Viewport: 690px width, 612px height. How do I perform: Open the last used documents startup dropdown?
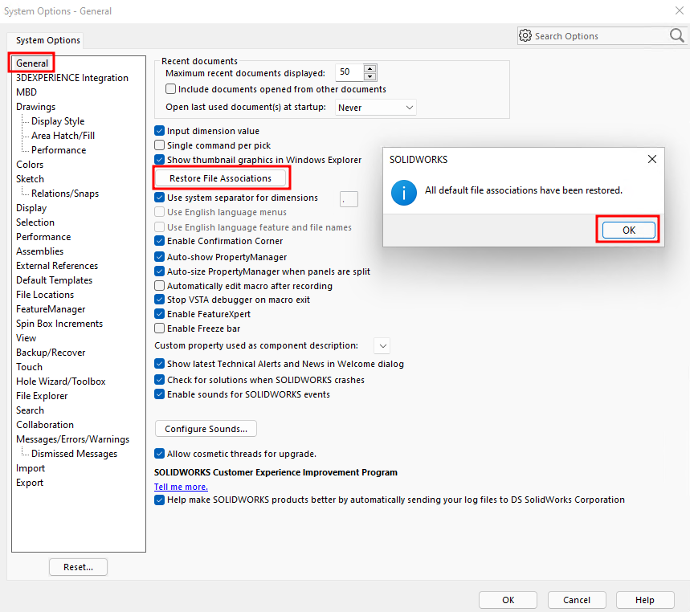click(x=376, y=107)
